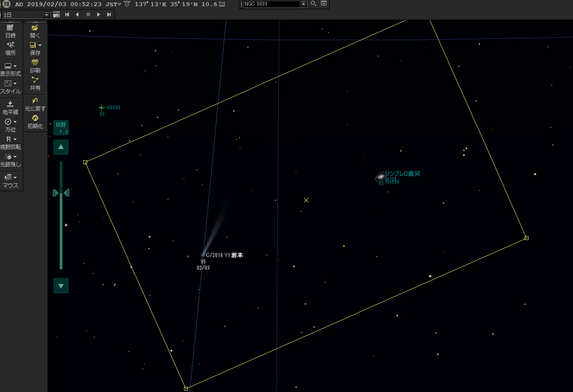Click the field-of-view slider handle
Image resolution: width=573 pixels, height=392 pixels.
pos(61,193)
